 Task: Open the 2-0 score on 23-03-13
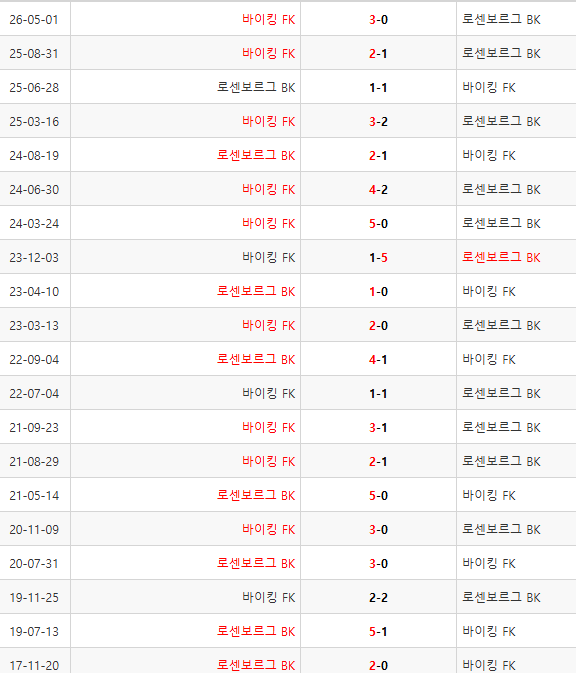click(x=378, y=325)
